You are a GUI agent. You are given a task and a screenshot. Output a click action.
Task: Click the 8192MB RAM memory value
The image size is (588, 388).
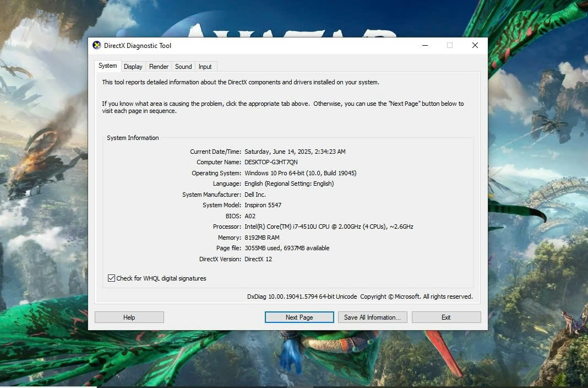[x=262, y=238]
